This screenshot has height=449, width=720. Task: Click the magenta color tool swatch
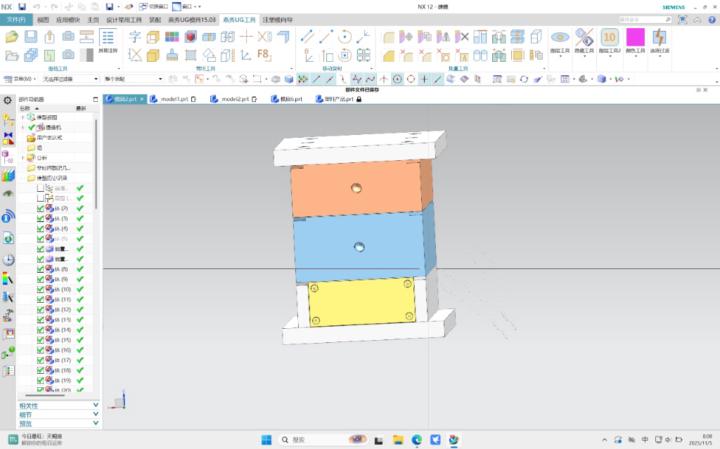click(635, 38)
